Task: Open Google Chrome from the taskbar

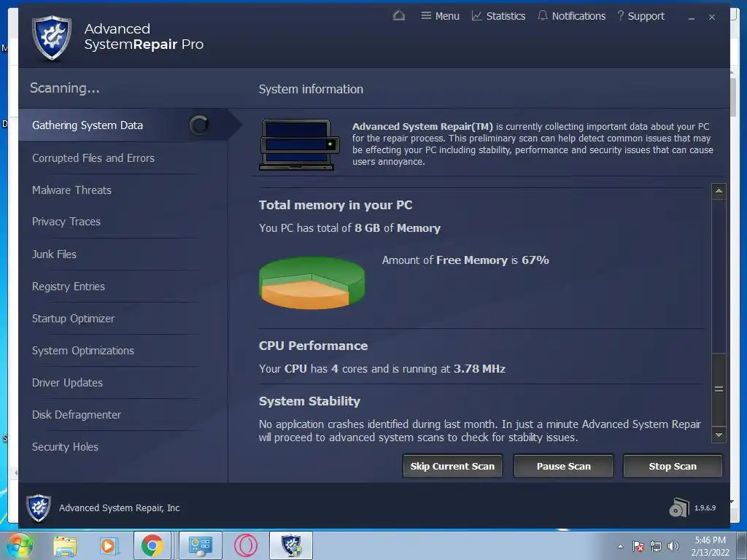Action: (152, 545)
